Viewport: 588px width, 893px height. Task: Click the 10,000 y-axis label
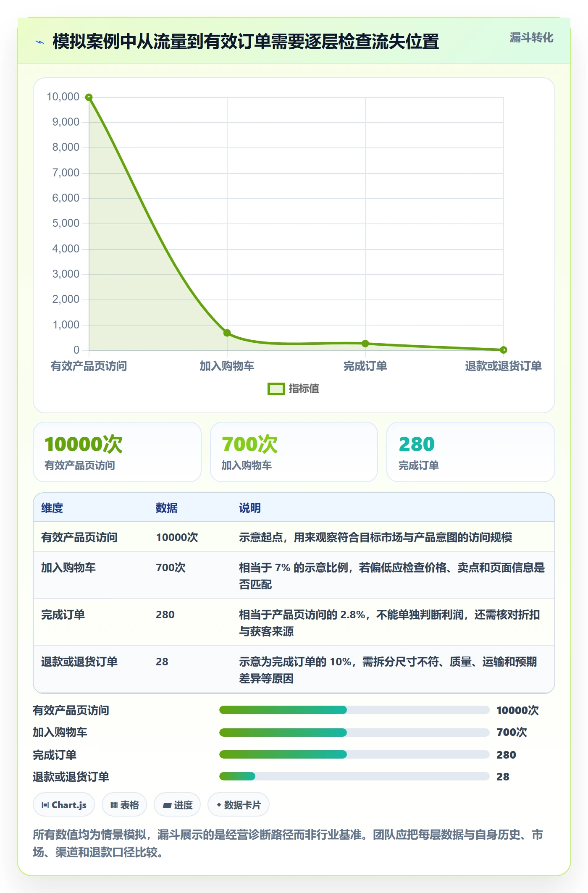[63, 97]
